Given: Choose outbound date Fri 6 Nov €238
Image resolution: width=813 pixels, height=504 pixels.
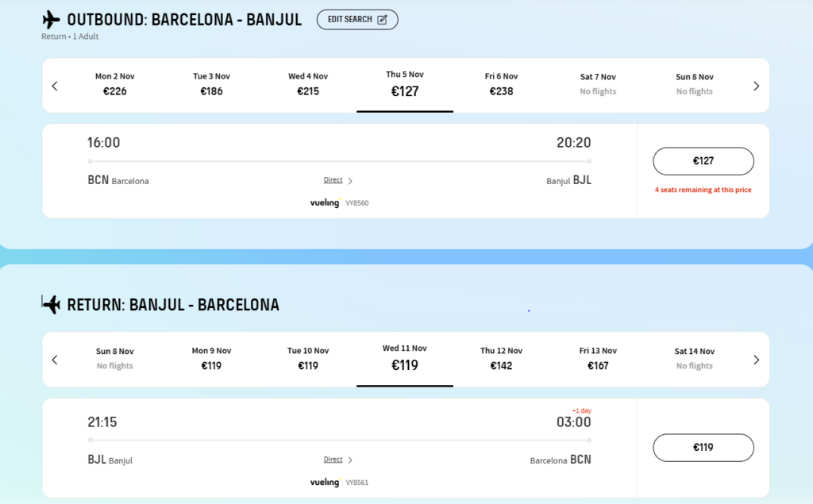Looking at the screenshot, I should pos(502,84).
